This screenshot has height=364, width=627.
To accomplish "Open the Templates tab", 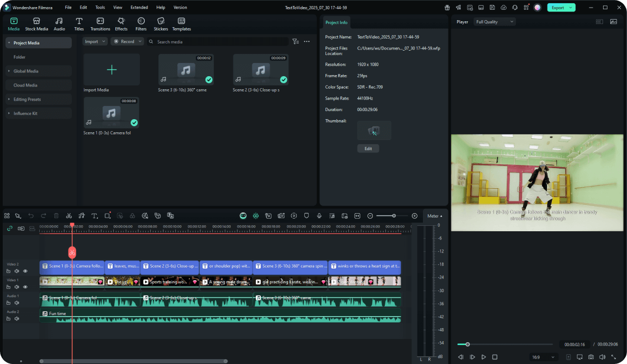I will (x=182, y=24).
